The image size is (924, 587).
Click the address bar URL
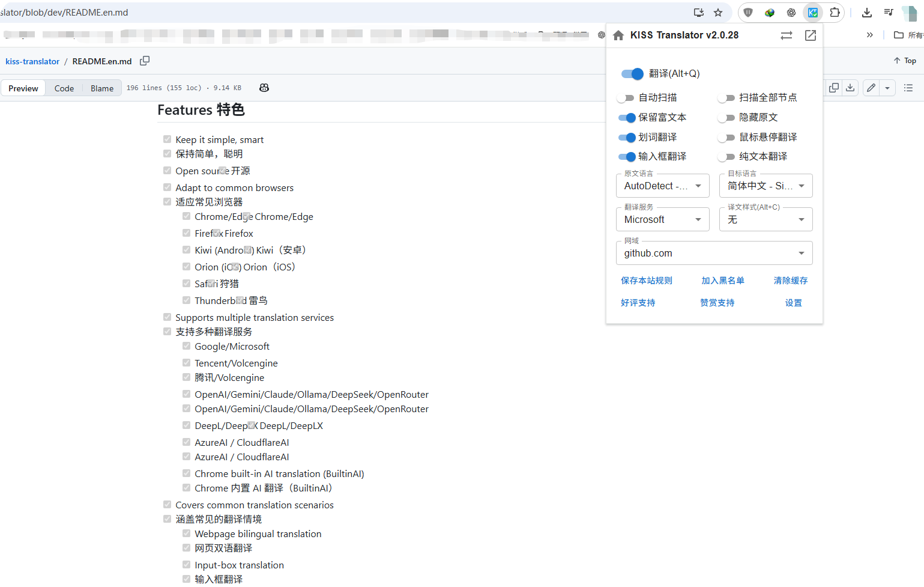tap(64, 13)
